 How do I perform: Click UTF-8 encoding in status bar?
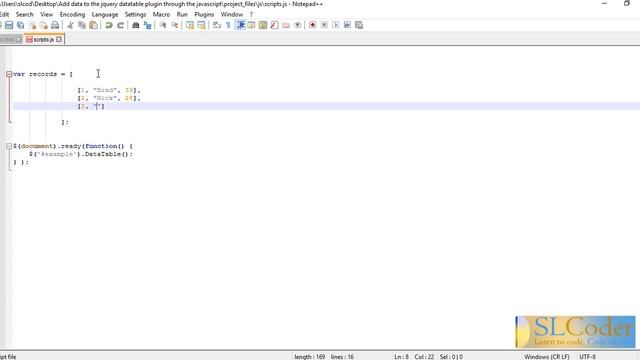coord(587,357)
